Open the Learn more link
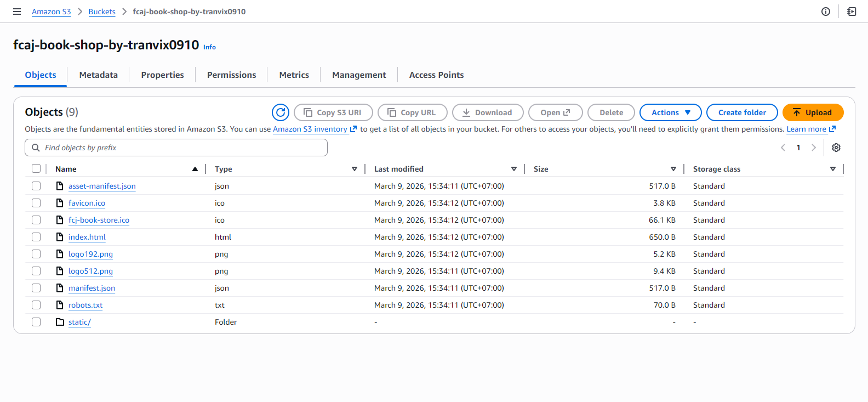The width and height of the screenshot is (868, 402). pos(811,129)
